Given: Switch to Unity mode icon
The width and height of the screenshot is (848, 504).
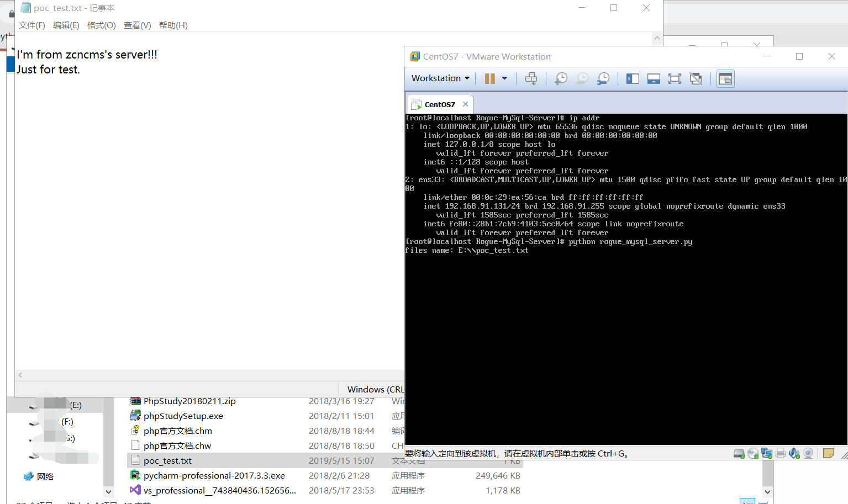Looking at the screenshot, I should coord(696,78).
